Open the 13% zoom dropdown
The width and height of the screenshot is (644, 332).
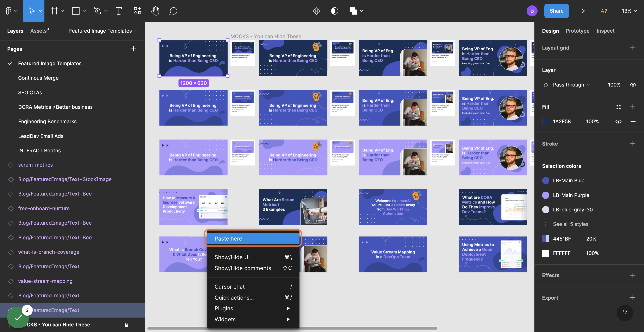629,11
